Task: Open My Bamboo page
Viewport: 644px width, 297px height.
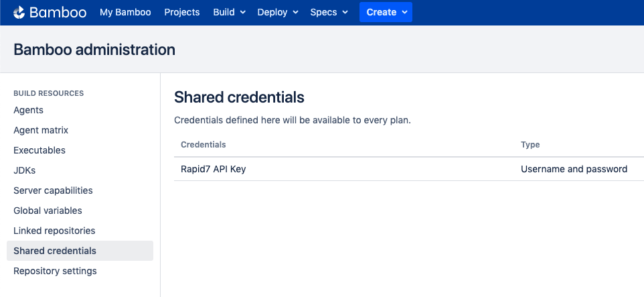Action: tap(125, 12)
